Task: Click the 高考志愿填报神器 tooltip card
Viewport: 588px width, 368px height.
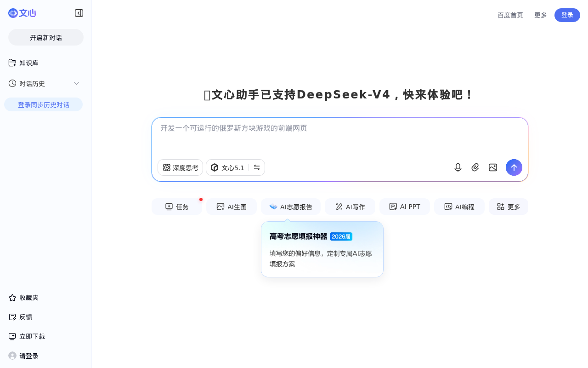Action: (322, 249)
